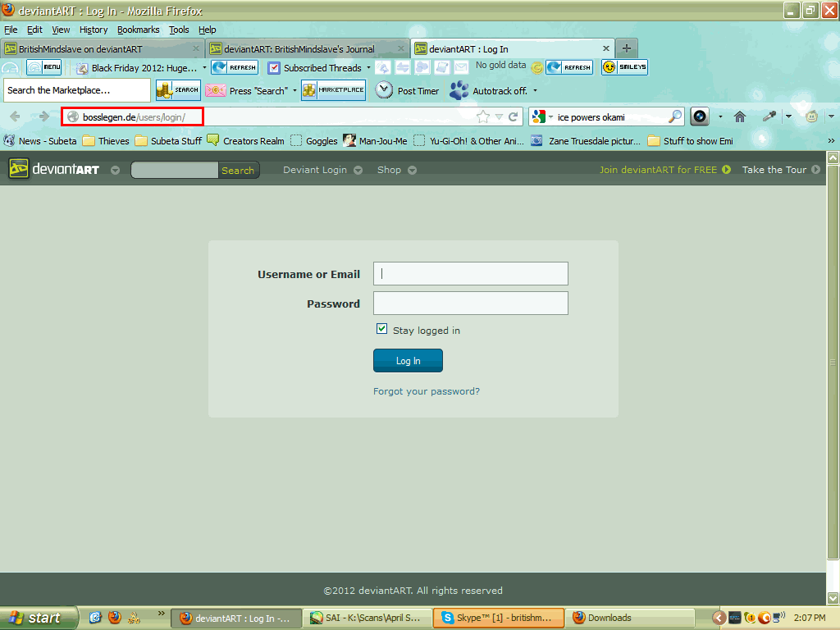Click the magnifier icon in the Google search box

click(675, 116)
